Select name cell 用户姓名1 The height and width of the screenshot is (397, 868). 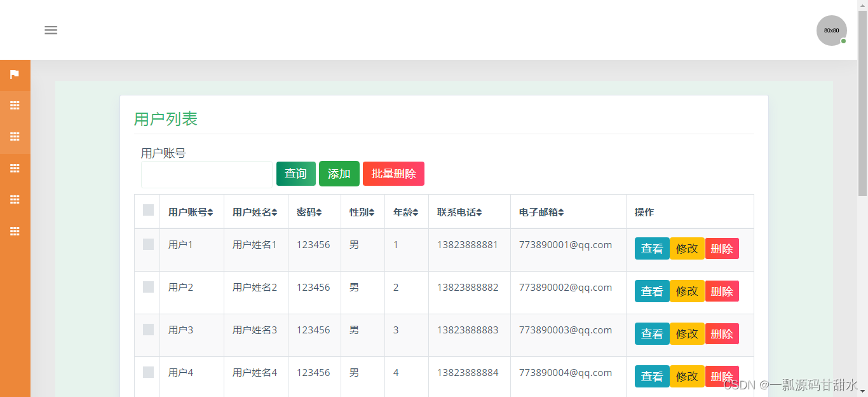(255, 245)
